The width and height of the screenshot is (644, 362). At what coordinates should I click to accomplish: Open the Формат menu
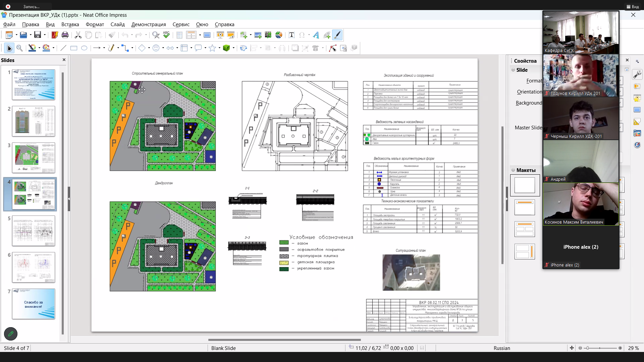coord(95,24)
